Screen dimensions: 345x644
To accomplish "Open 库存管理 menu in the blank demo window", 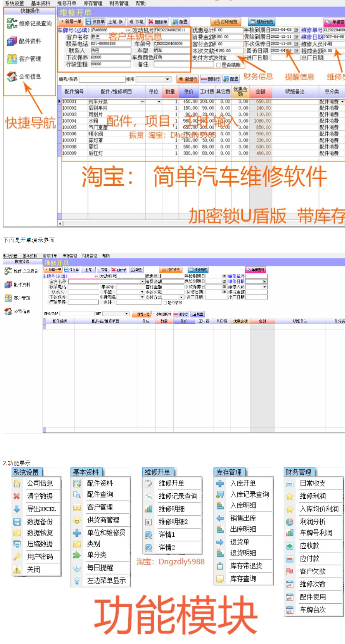I will (69, 256).
